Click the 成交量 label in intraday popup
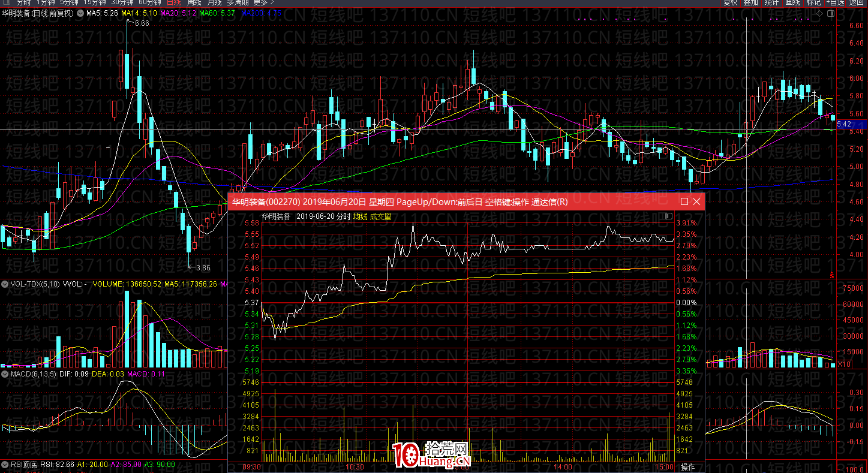This screenshot has width=868, height=473. (380, 216)
